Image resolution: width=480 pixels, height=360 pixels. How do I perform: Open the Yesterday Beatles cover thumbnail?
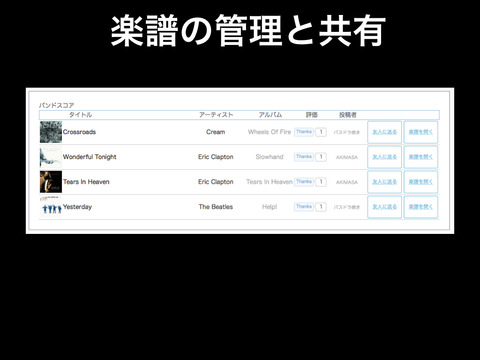point(51,207)
